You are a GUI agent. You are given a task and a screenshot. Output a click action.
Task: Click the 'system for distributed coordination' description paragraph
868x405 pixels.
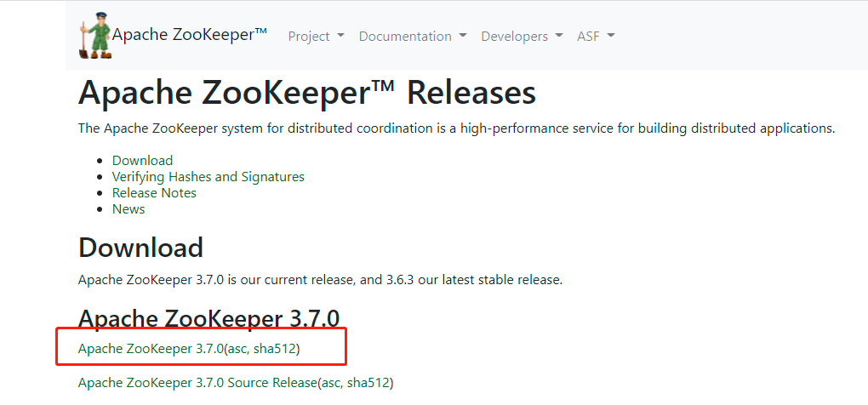point(457,128)
